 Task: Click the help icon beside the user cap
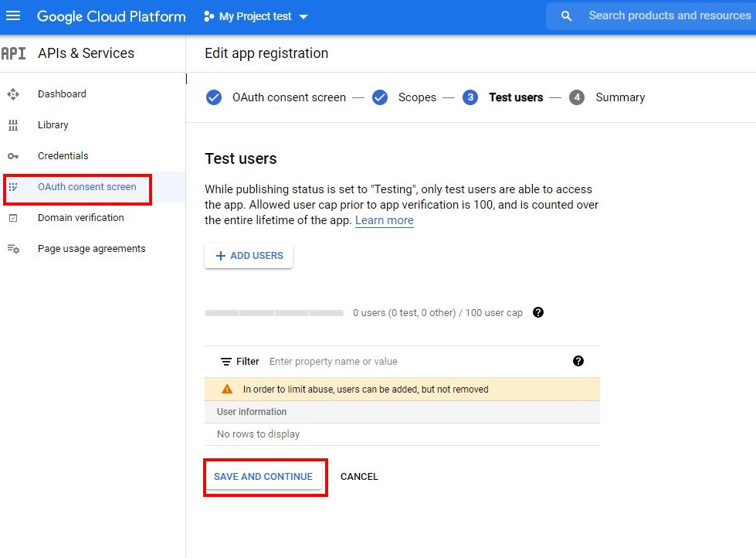[538, 312]
